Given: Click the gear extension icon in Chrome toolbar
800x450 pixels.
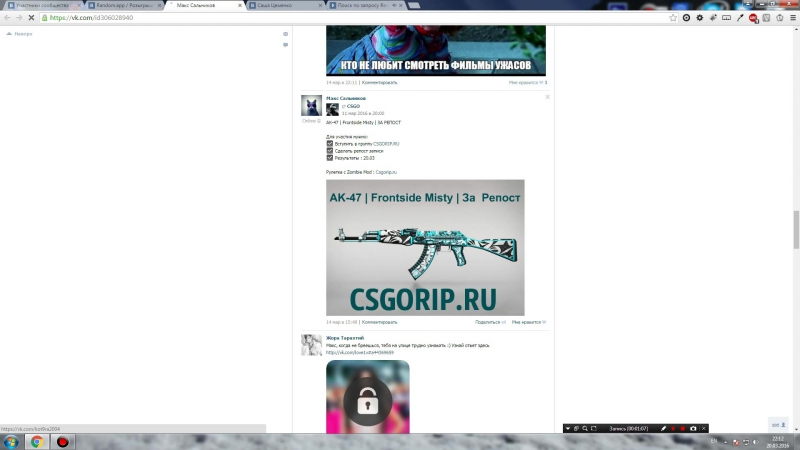Looking at the screenshot, I should [x=699, y=17].
